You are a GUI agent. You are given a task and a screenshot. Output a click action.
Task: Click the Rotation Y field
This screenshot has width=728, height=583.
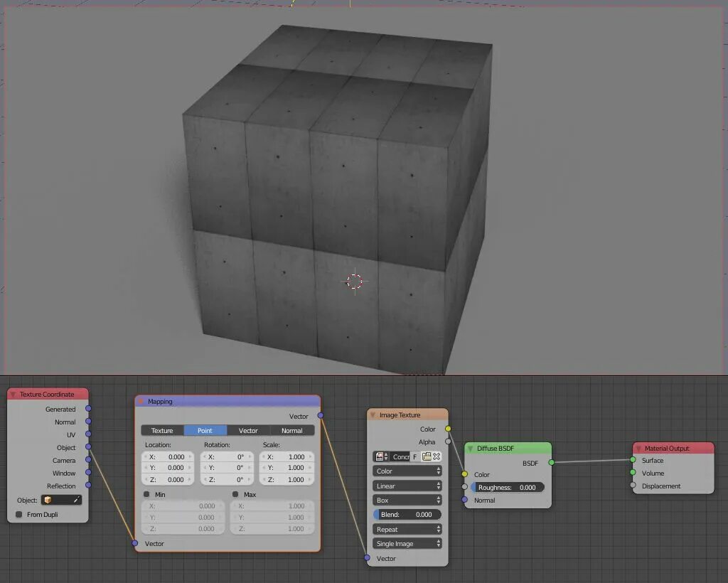[x=227, y=468]
